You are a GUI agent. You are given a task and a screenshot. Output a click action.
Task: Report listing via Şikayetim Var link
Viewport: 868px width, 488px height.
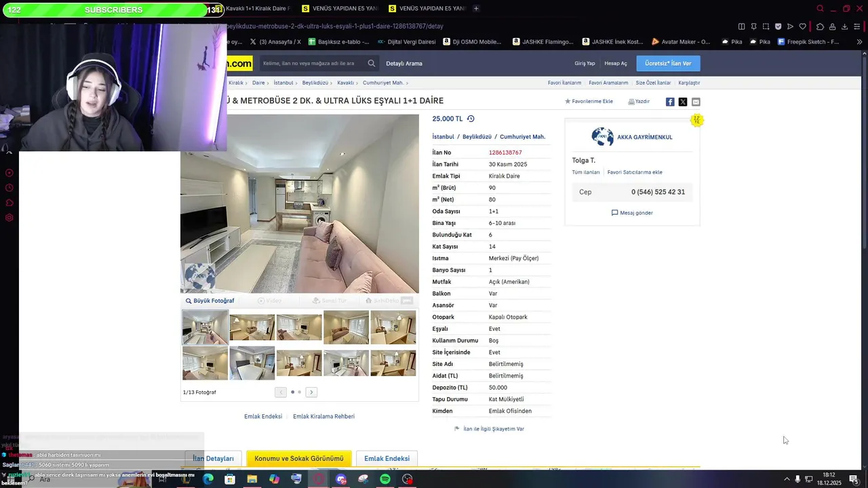pyautogui.click(x=490, y=429)
